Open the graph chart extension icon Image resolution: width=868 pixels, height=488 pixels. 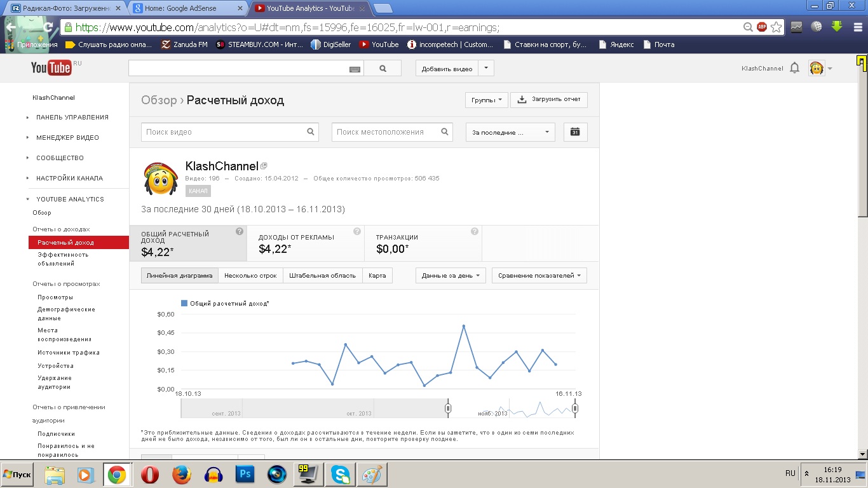(796, 27)
